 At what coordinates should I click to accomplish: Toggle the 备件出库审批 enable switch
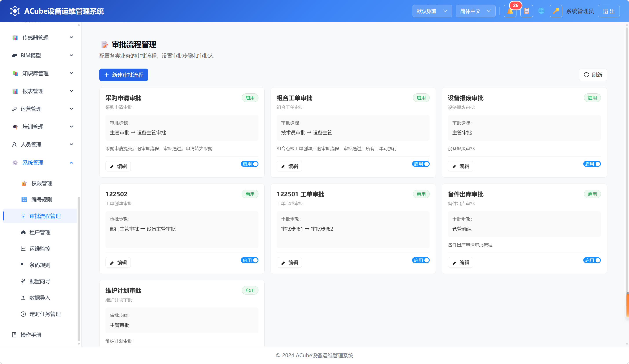click(x=592, y=260)
